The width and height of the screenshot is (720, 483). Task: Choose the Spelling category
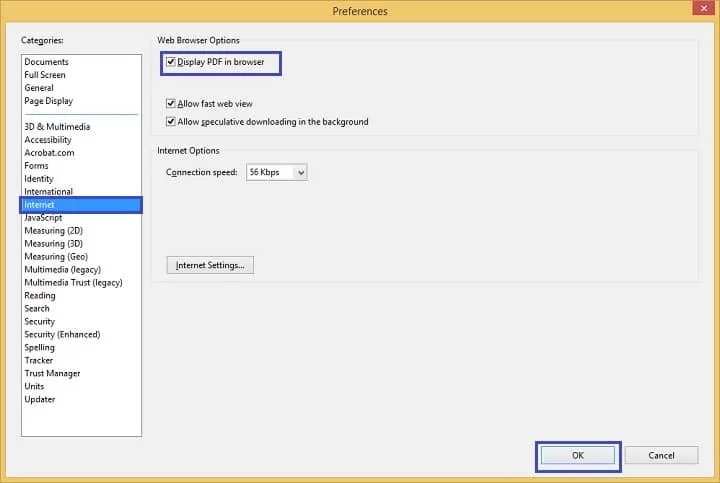(x=40, y=348)
